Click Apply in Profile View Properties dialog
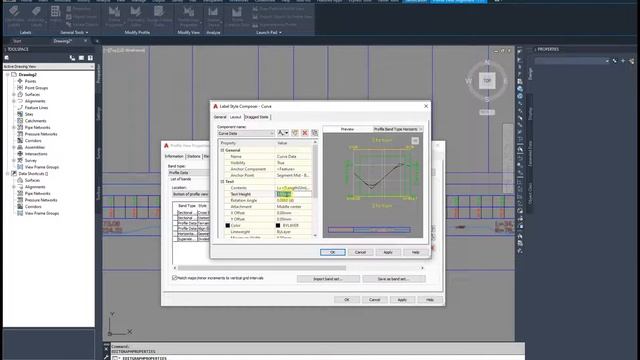Image resolution: width=640 pixels, height=360 pixels. pyautogui.click(x=402, y=300)
